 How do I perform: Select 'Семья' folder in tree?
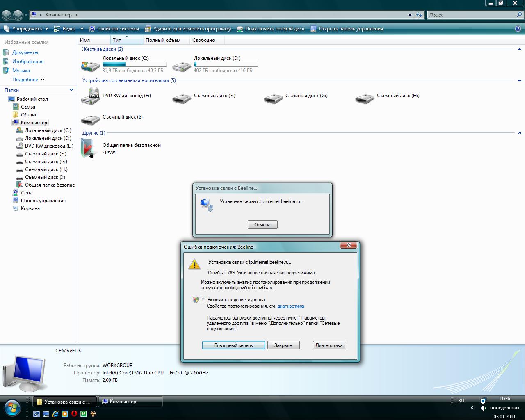pyautogui.click(x=28, y=107)
